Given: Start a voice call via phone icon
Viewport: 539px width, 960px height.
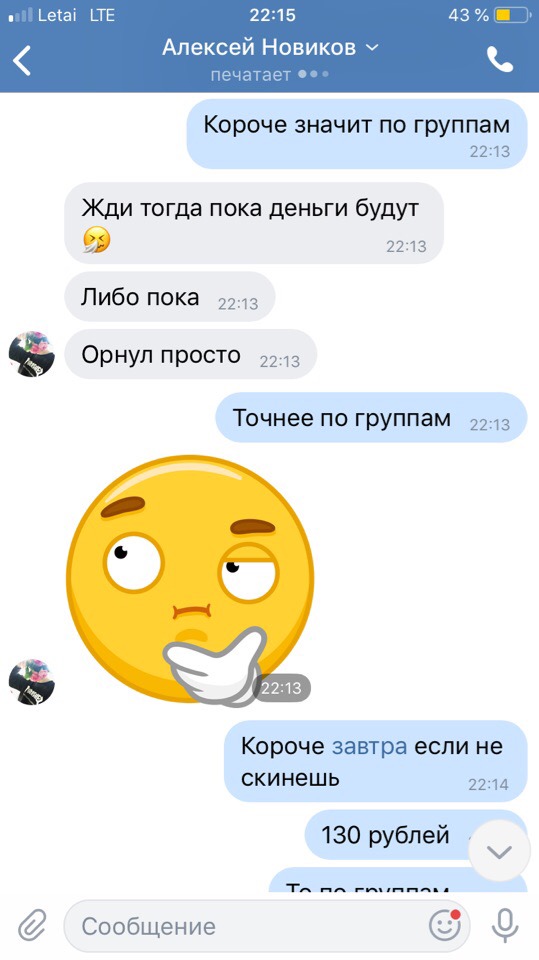Looking at the screenshot, I should [500, 59].
